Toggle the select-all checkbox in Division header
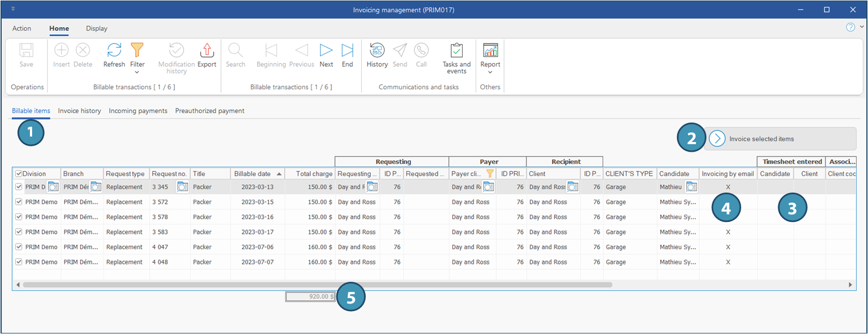The image size is (868, 334). coord(19,174)
